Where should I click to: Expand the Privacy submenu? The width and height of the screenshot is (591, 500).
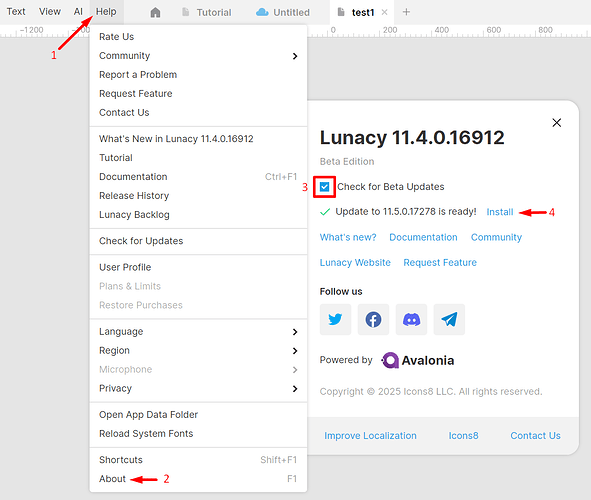click(x=198, y=388)
